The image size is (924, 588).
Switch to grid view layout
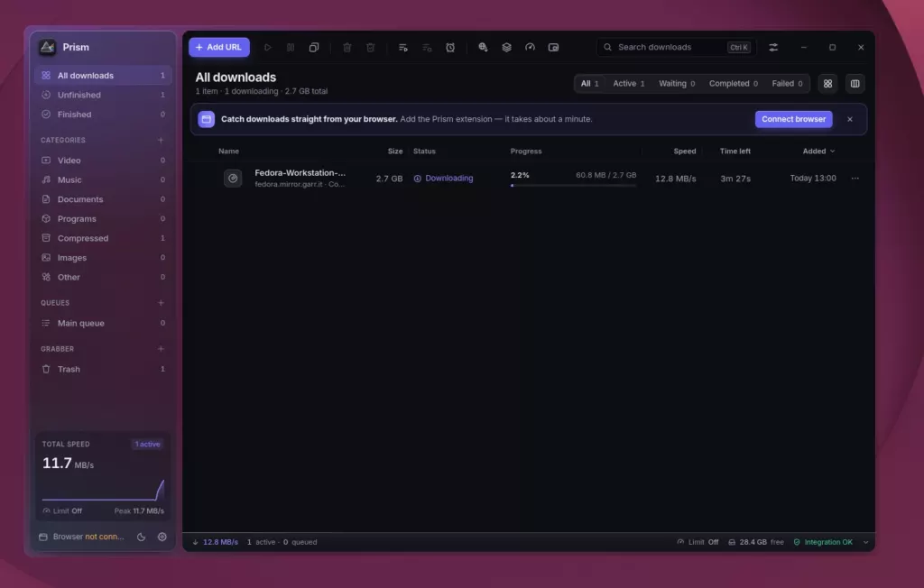click(828, 84)
